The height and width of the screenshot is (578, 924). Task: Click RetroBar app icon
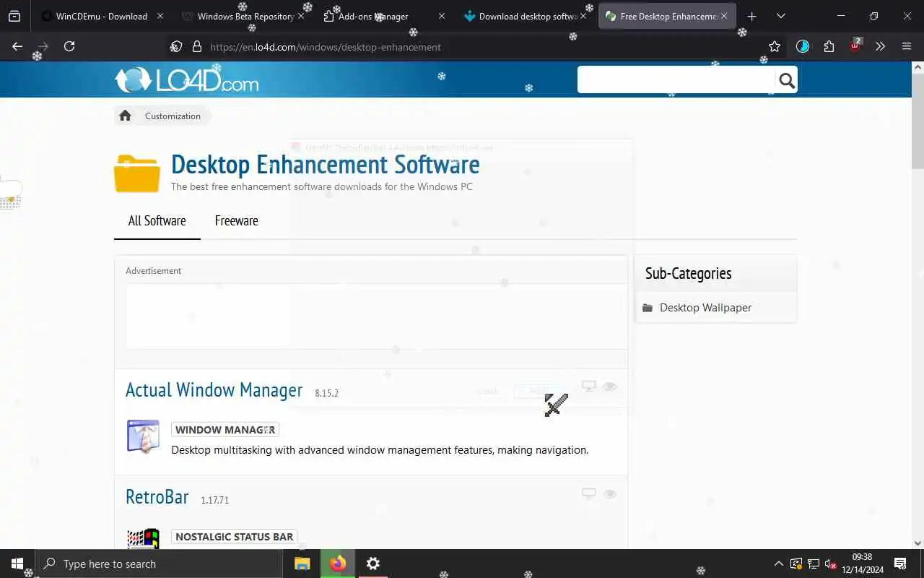coord(143,539)
